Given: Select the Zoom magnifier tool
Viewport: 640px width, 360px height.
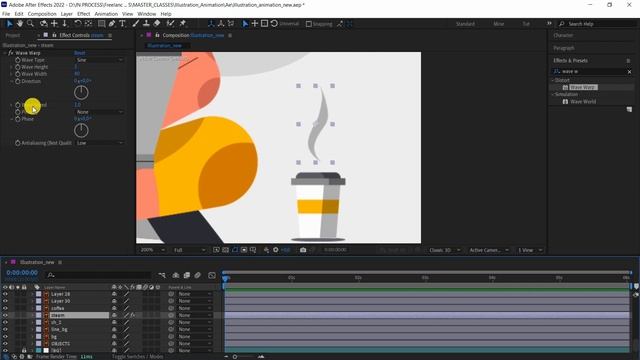Looking at the screenshot, I should (30, 24).
